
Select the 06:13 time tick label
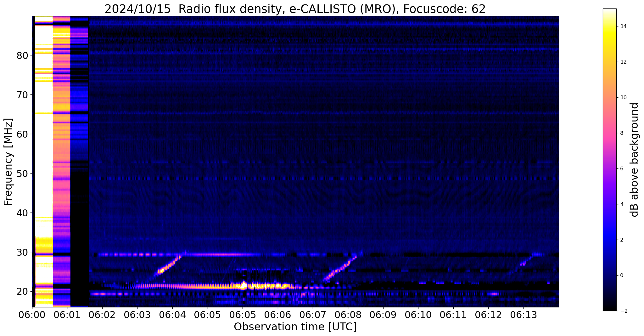pyautogui.click(x=524, y=315)
